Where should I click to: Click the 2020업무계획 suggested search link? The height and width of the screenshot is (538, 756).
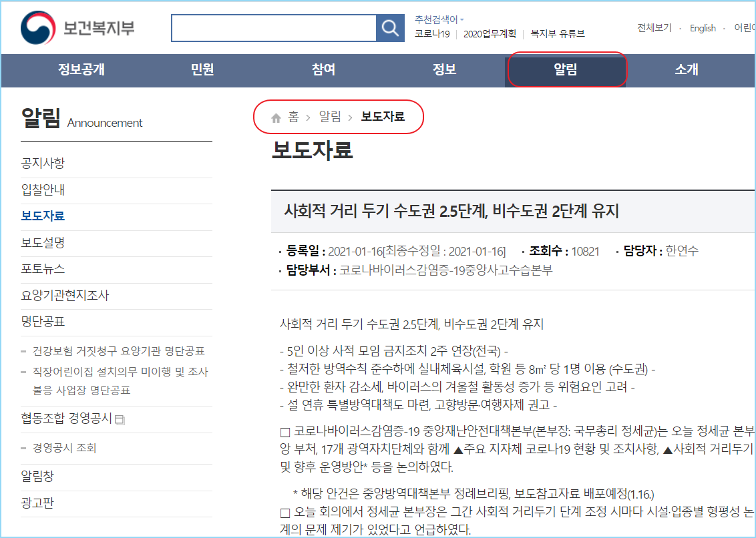coord(490,34)
